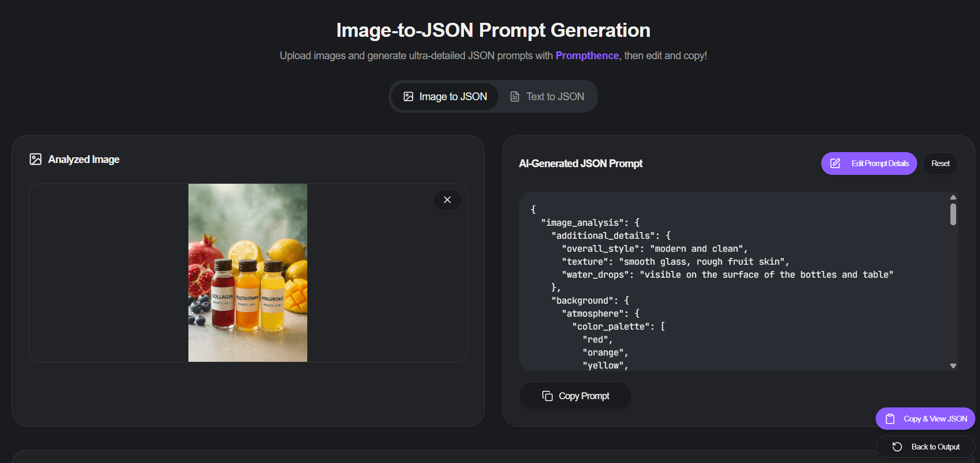Click Edit Prompt Details button
The height and width of the screenshot is (463, 980).
[x=869, y=164]
